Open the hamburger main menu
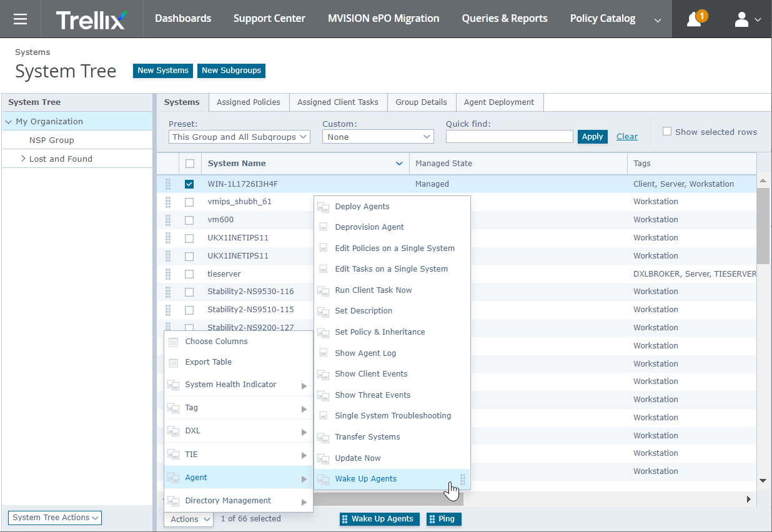The height and width of the screenshot is (532, 772). tap(20, 19)
